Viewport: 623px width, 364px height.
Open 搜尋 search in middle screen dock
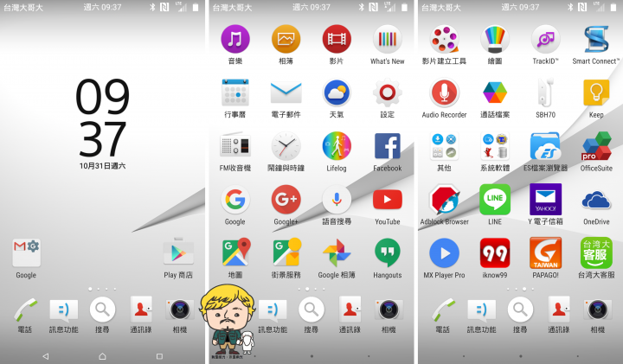[x=311, y=310]
